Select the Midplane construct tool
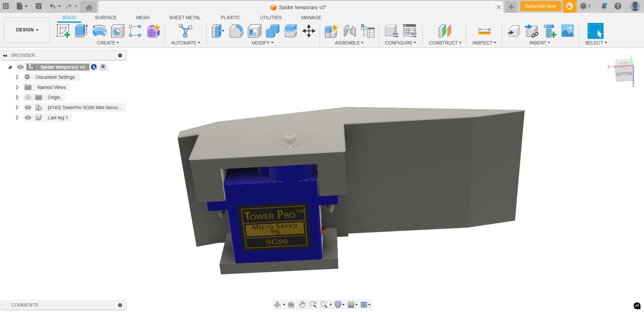Image resolution: width=644 pixels, height=312 pixels. pos(445,31)
